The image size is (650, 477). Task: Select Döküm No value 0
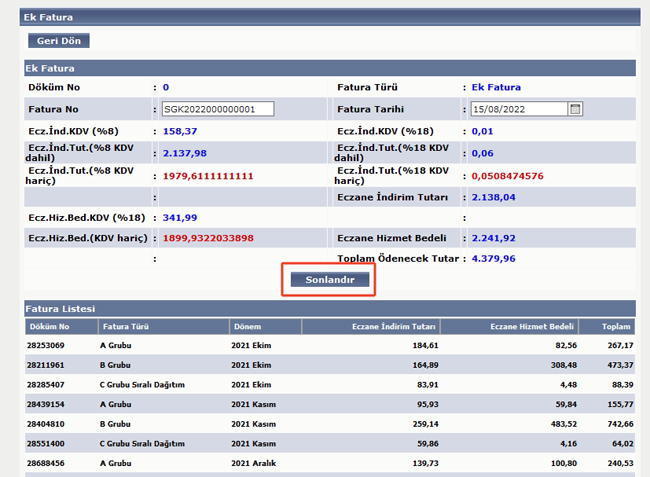(166, 87)
